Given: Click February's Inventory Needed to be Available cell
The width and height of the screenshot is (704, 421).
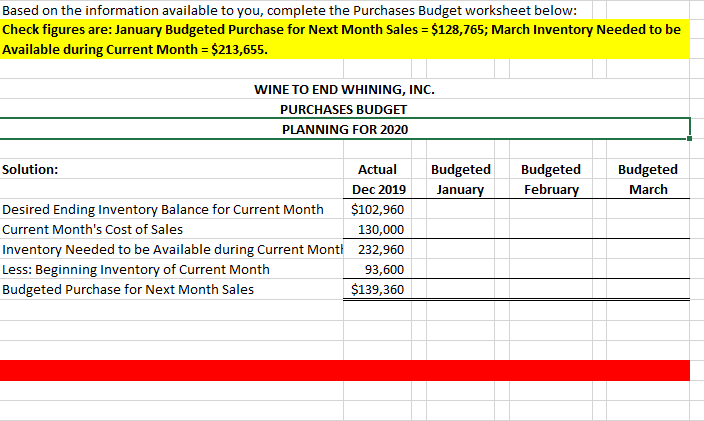Looking at the screenshot, I should click(x=551, y=249).
